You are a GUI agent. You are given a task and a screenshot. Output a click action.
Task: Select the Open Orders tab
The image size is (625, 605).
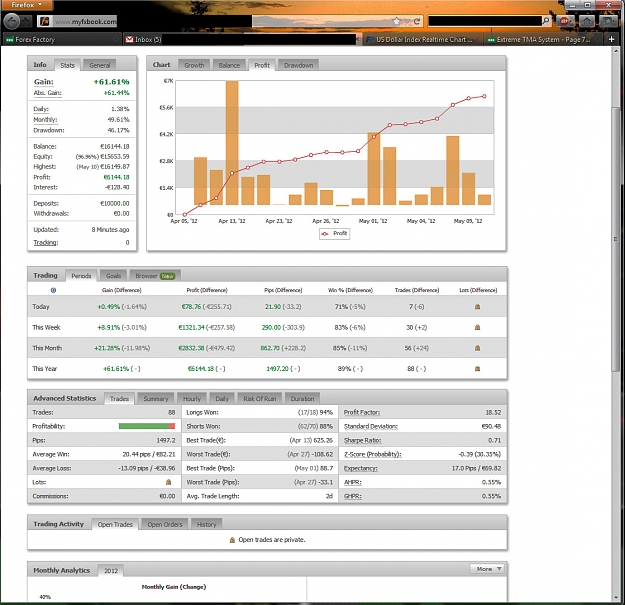pyautogui.click(x=165, y=524)
